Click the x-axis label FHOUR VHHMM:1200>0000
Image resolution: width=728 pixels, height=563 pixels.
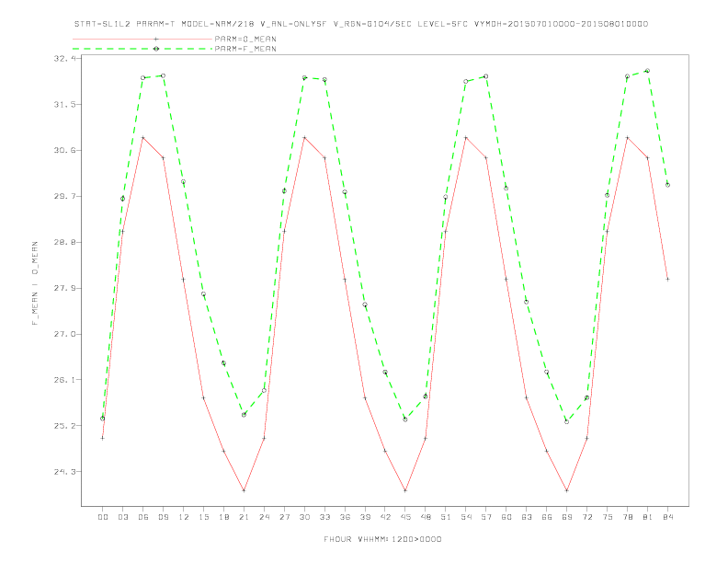coord(382,539)
